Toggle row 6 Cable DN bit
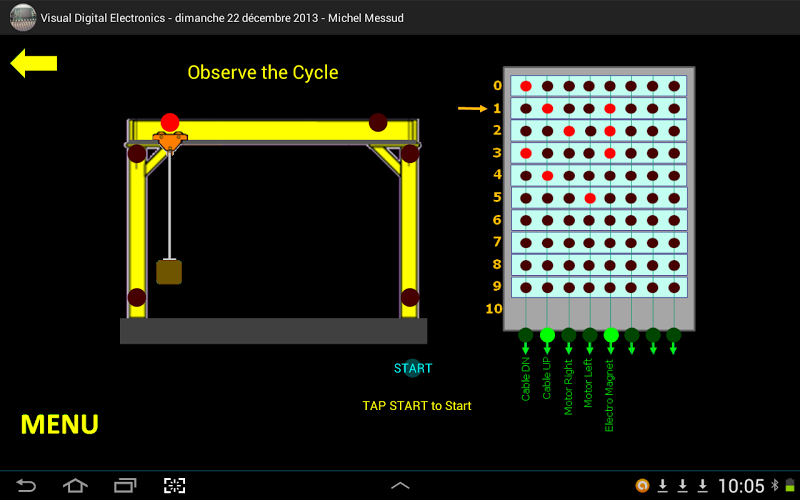The height and width of the screenshot is (500, 800). pyautogui.click(x=526, y=221)
